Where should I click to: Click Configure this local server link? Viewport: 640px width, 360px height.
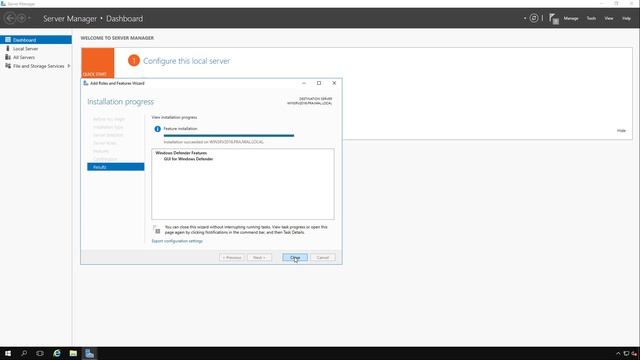(x=186, y=61)
